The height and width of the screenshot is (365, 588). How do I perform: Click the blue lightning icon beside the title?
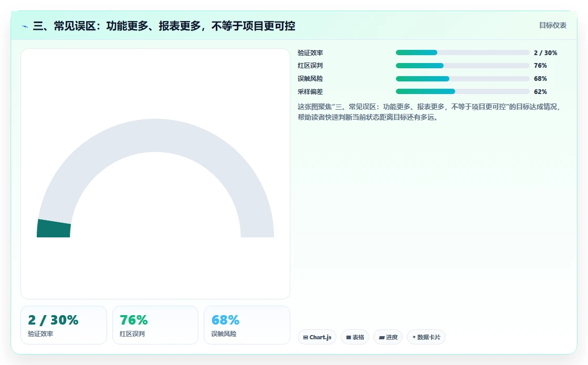[25, 26]
